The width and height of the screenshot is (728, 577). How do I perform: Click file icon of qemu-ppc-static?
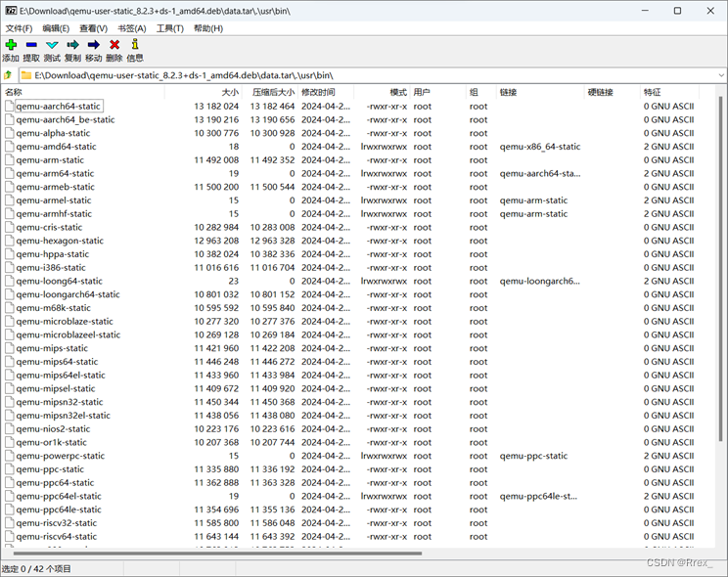(9, 469)
